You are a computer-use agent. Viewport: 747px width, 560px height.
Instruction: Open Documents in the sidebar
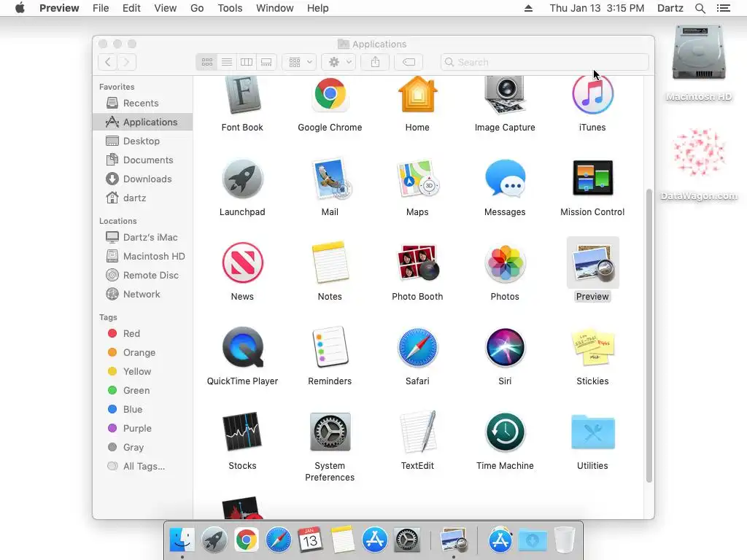click(142, 160)
